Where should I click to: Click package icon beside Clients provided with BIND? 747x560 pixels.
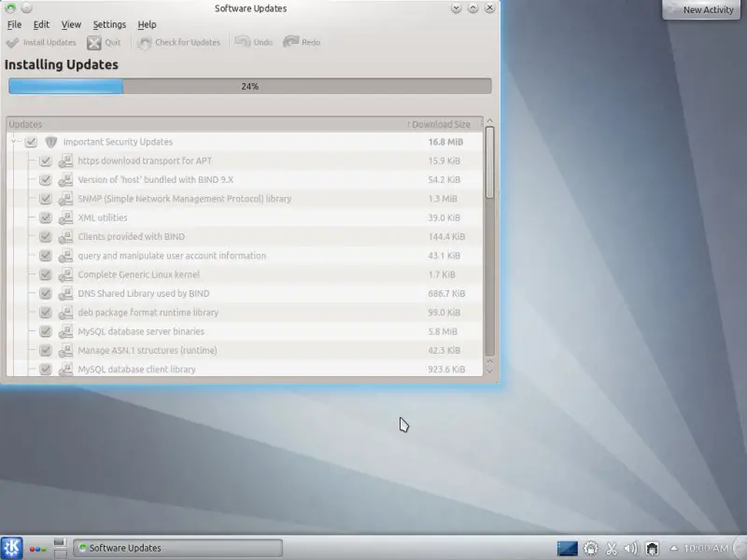click(65, 237)
